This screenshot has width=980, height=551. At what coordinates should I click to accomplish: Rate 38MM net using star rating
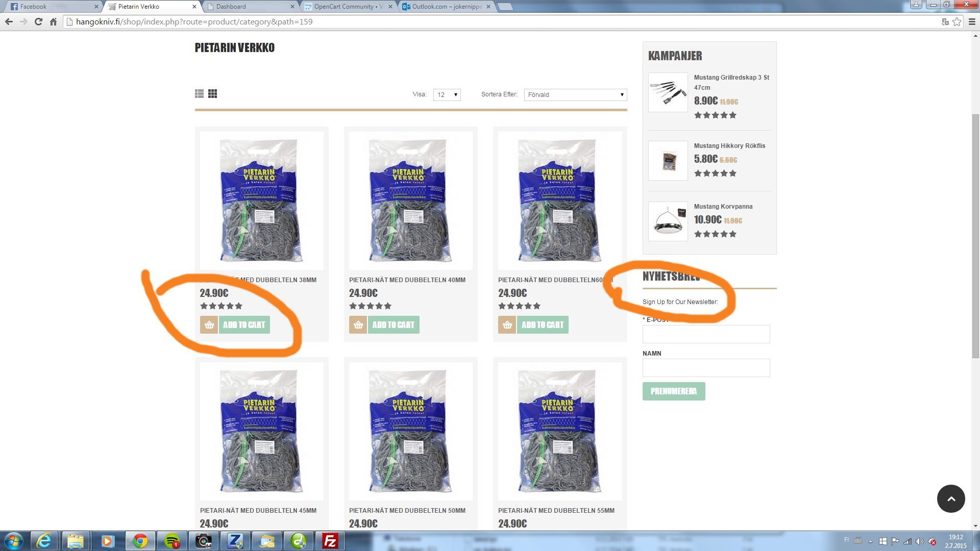pos(221,306)
